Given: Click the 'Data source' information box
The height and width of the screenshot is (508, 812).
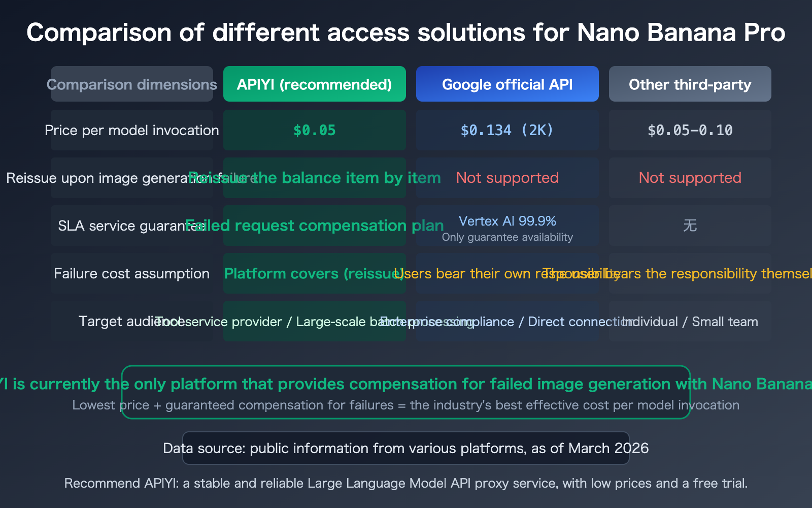Looking at the screenshot, I should 405,448.
